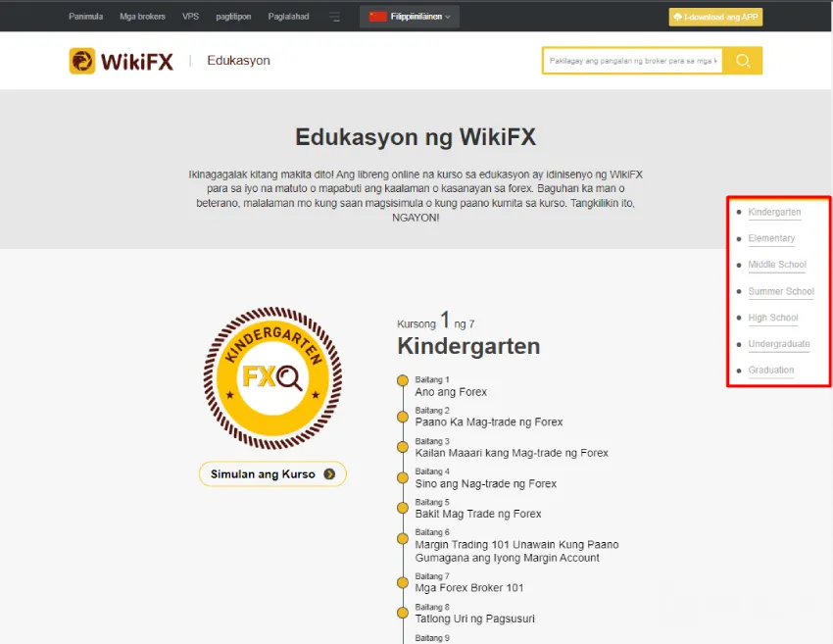
Task: Click the Edukasyon header label
Action: click(x=238, y=61)
